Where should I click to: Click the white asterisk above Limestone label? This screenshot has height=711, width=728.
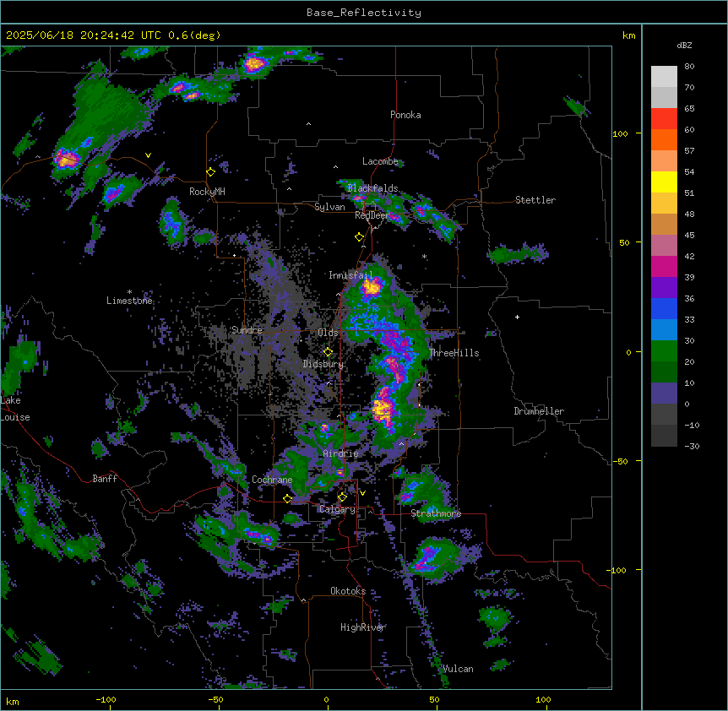click(129, 292)
